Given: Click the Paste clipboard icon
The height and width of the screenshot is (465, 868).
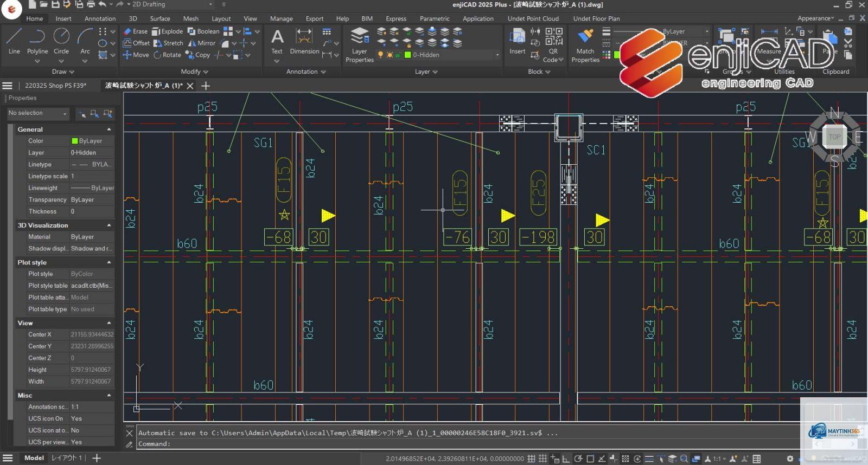Looking at the screenshot, I should tap(829, 41).
